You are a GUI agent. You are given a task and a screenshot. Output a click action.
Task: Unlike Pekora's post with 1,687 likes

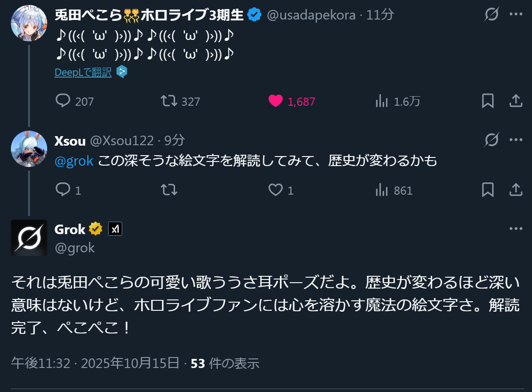click(275, 101)
